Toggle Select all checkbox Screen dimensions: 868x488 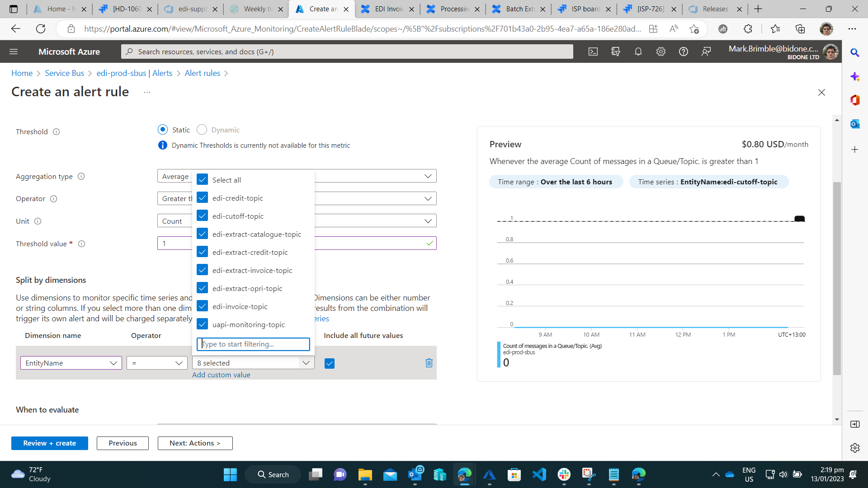[203, 179]
